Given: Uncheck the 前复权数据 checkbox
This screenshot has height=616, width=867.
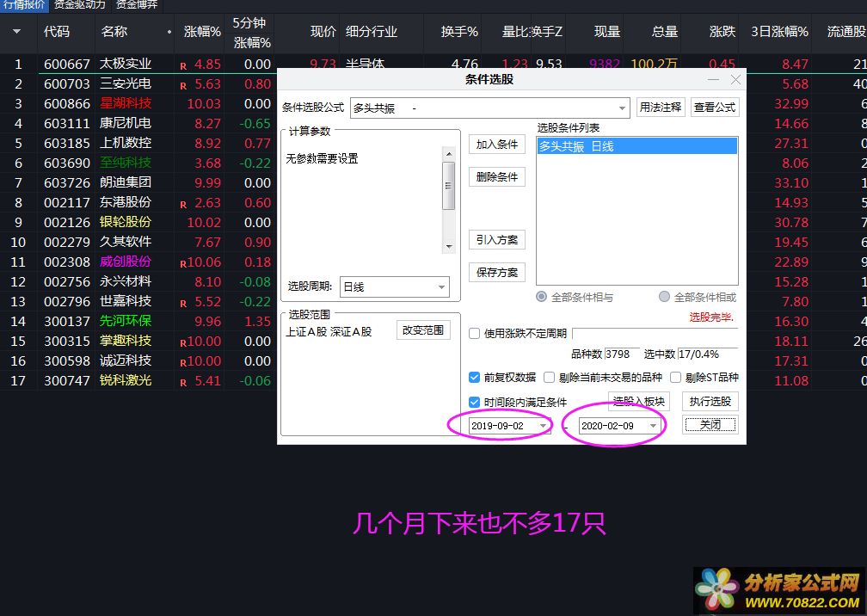Looking at the screenshot, I should click(x=475, y=377).
